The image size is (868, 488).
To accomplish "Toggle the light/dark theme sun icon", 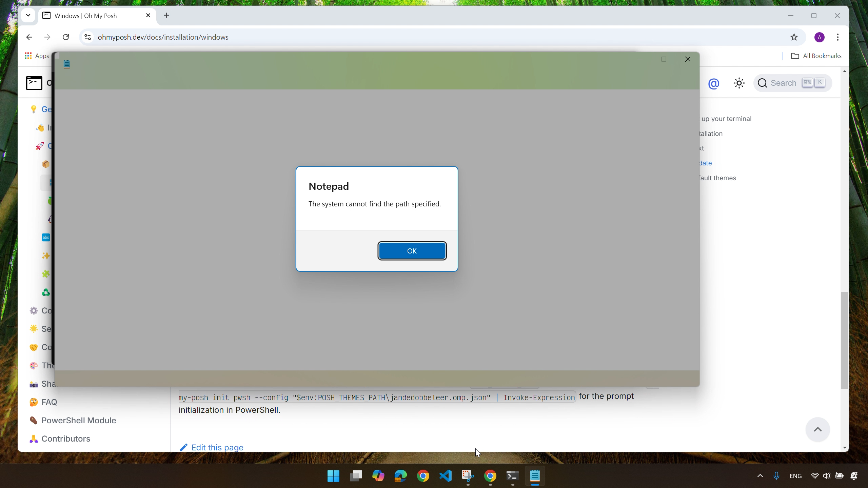I will click(739, 83).
